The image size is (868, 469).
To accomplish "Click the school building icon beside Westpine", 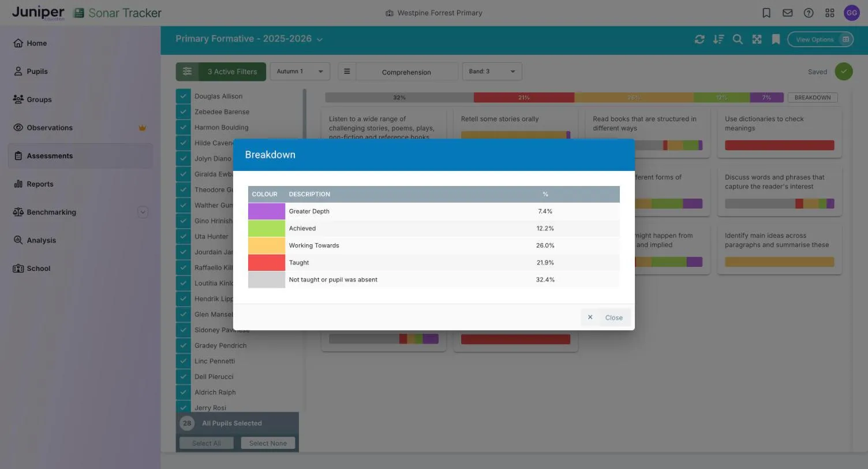I will click(x=390, y=13).
